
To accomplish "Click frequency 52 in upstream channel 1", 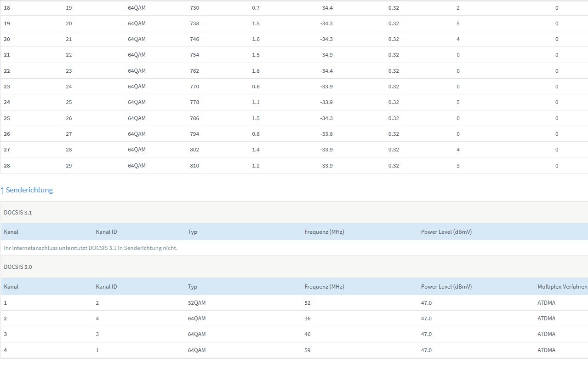I will click(x=308, y=303).
